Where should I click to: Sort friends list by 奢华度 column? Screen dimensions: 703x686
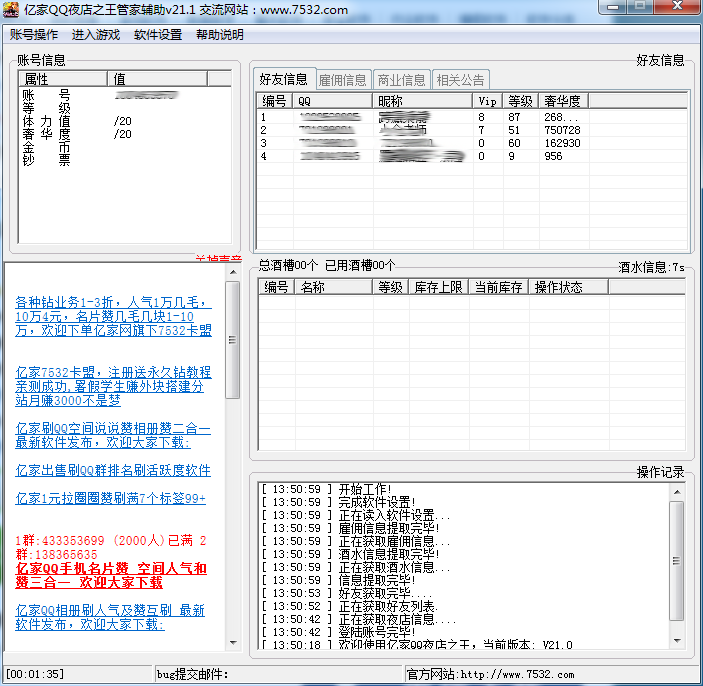tap(564, 101)
